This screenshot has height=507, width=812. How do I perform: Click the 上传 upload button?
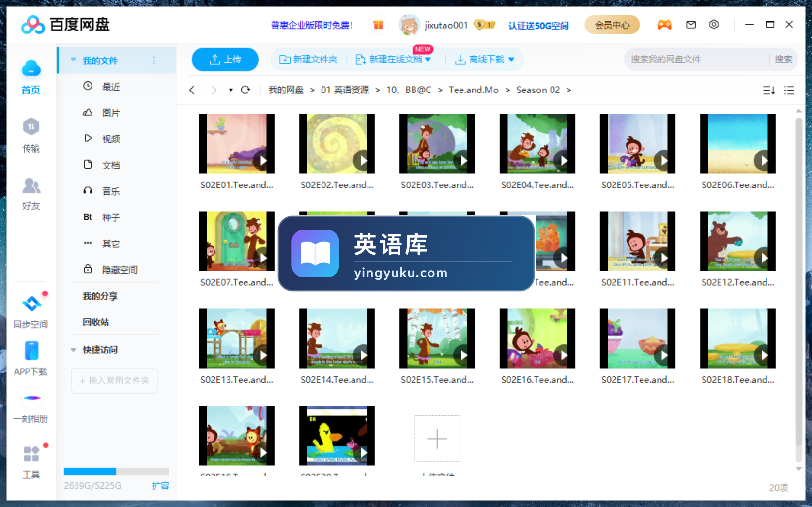tap(225, 60)
